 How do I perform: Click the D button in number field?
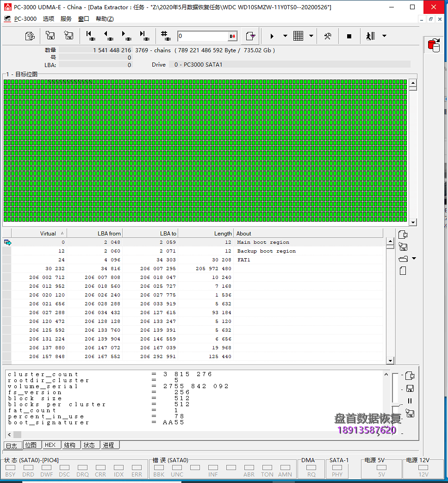[x=233, y=37]
